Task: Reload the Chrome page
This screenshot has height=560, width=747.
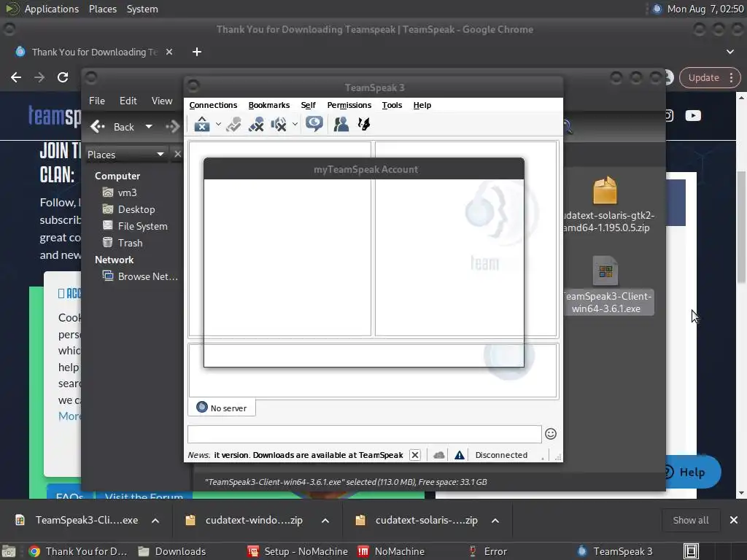Action: coord(63,77)
